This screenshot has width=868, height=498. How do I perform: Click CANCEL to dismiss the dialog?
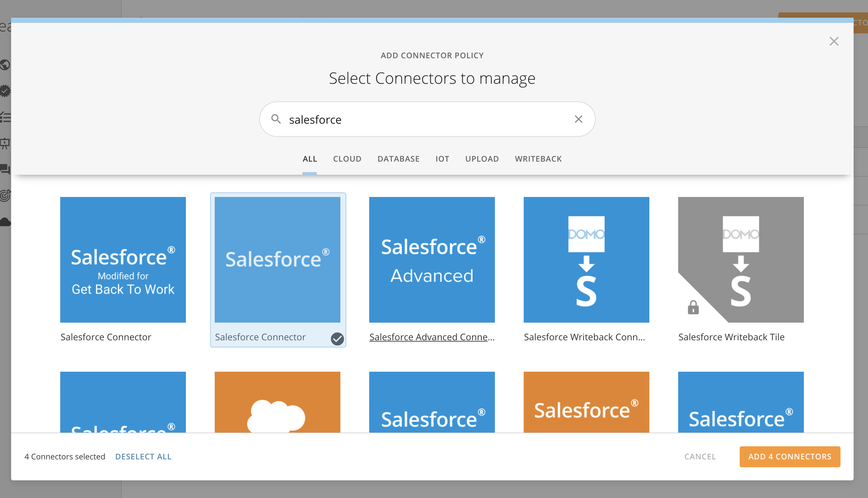700,456
